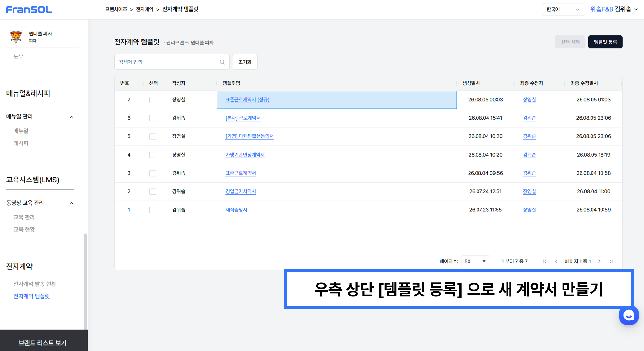This screenshot has height=351, width=644.
Task: Click the 초기화 reset button
Action: pyautogui.click(x=245, y=62)
